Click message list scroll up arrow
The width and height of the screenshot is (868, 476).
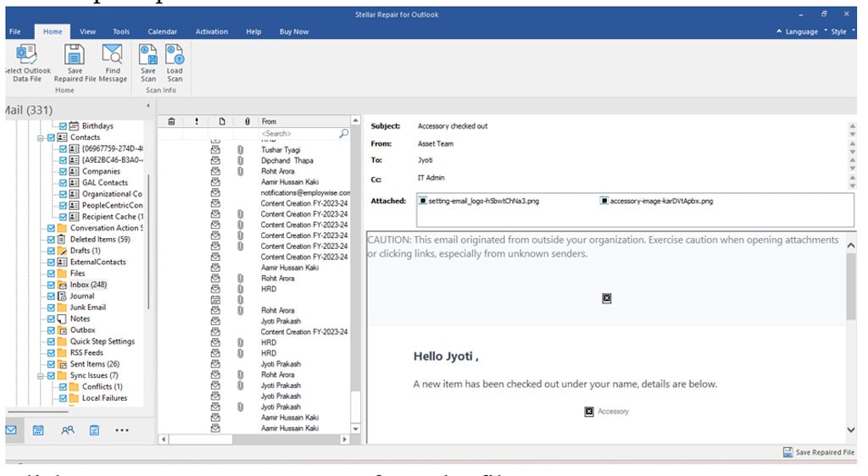coord(355,120)
